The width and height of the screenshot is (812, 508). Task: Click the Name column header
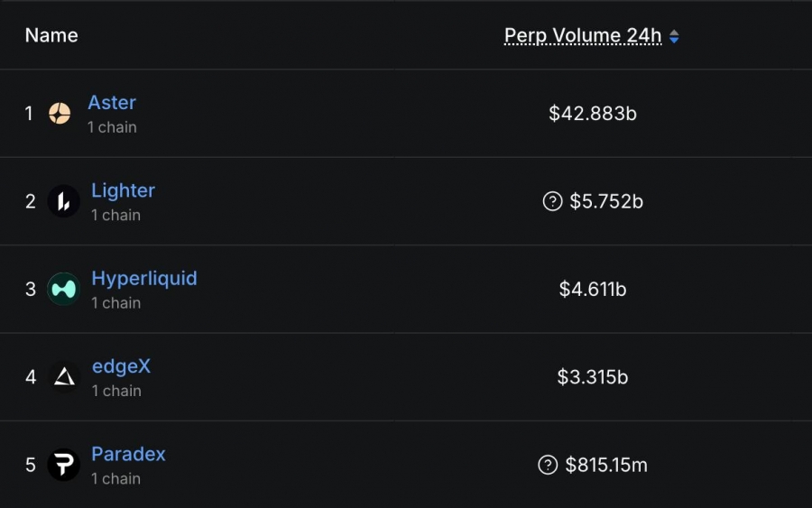pos(51,36)
